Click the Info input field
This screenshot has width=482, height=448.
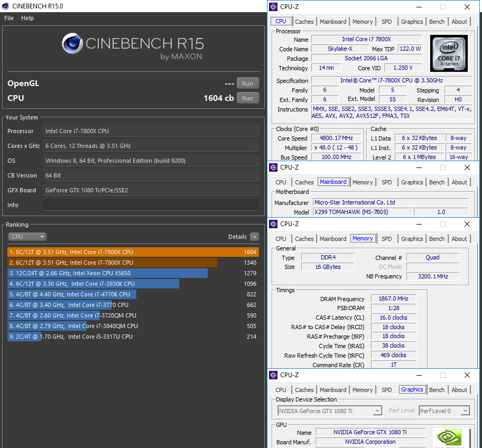coord(151,205)
